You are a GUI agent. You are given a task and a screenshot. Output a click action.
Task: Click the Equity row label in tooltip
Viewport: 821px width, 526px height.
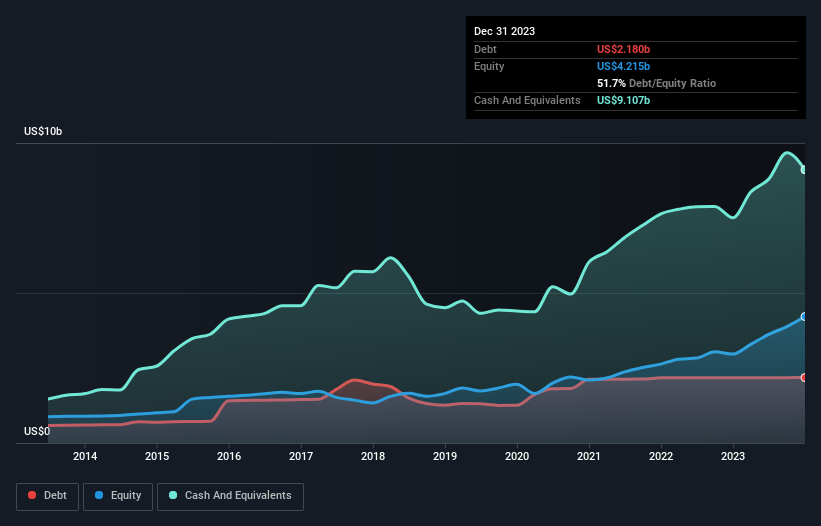tap(489, 66)
